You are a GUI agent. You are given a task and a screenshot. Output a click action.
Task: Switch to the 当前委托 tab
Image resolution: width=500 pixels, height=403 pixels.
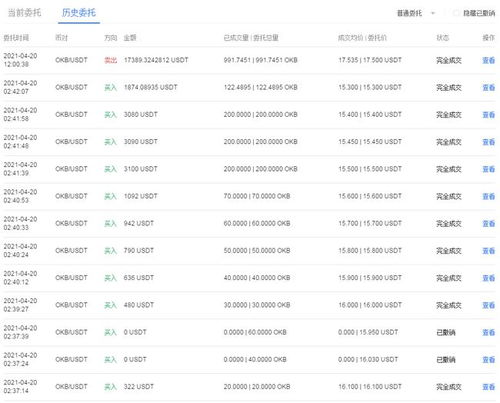pos(24,13)
